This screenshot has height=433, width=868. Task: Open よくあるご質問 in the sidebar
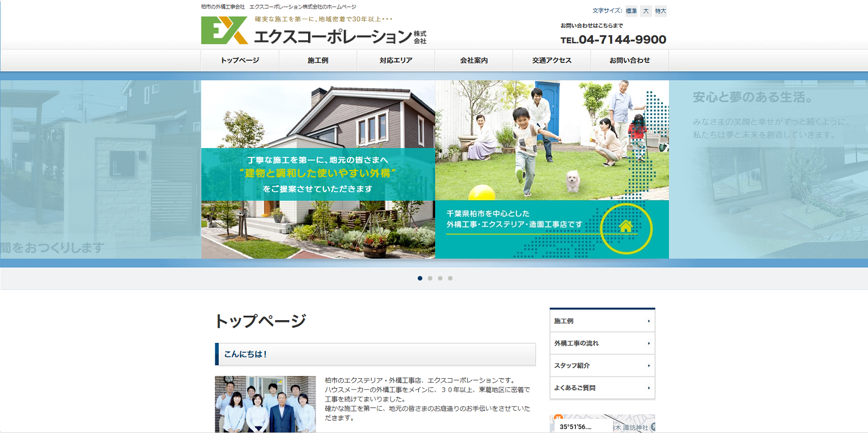tap(602, 388)
